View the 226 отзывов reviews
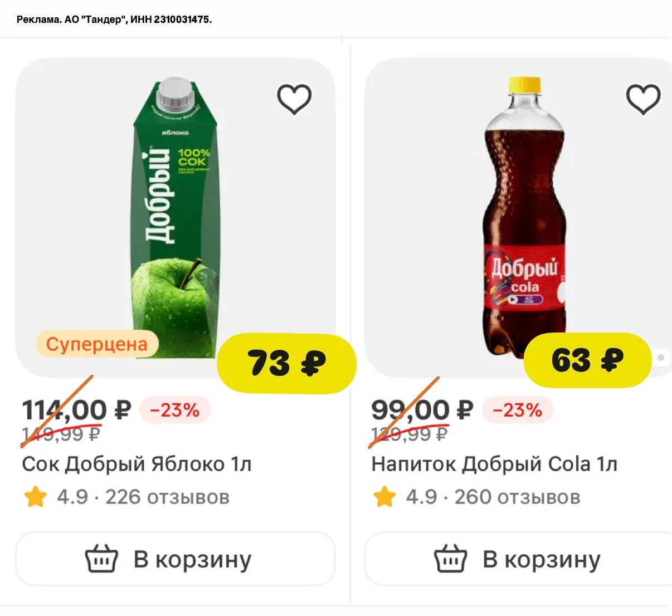The height and width of the screenshot is (616, 672). click(x=167, y=497)
